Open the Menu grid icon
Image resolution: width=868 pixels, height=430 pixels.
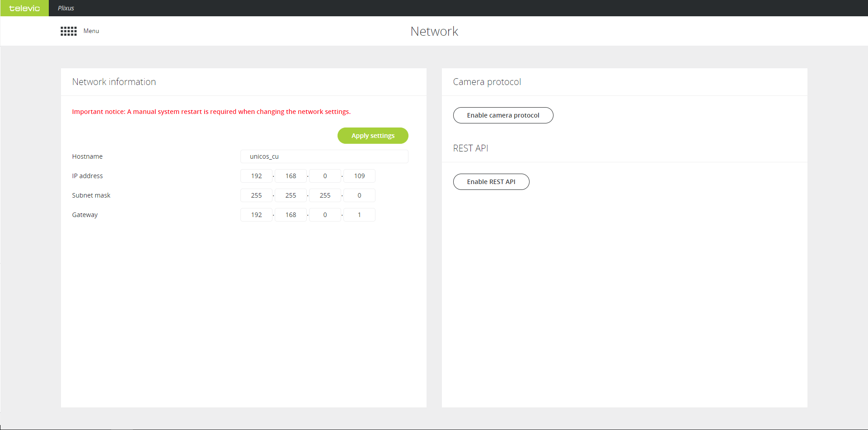coord(69,31)
